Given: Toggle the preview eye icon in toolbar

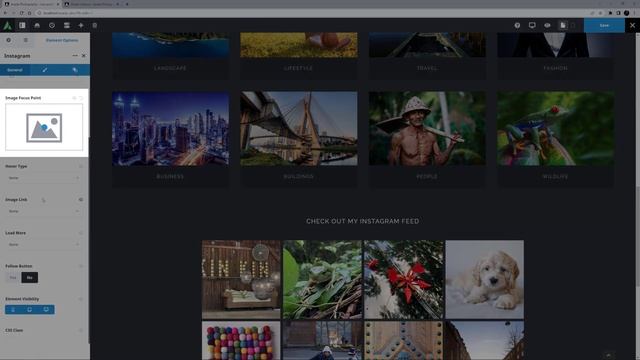Looking at the screenshot, I should (547, 25).
